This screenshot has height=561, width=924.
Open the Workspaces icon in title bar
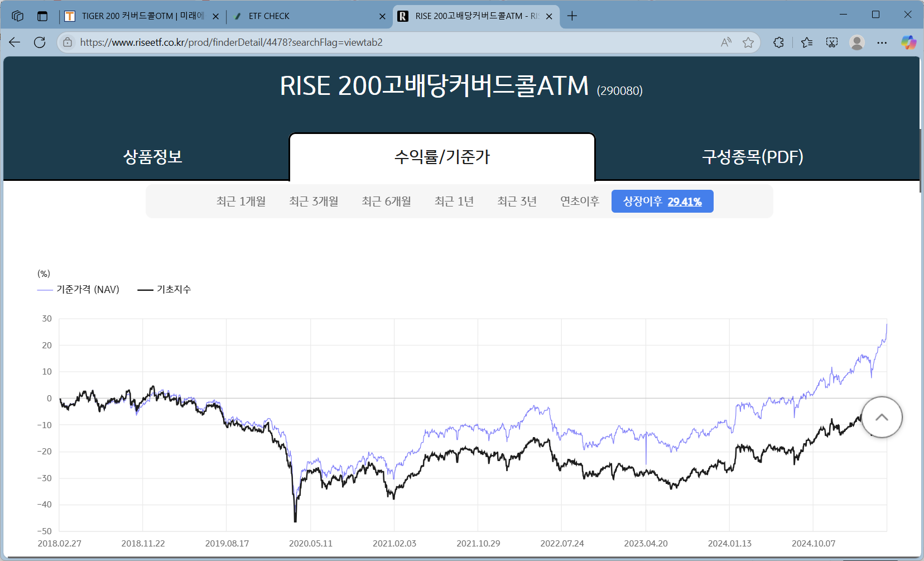(18, 16)
